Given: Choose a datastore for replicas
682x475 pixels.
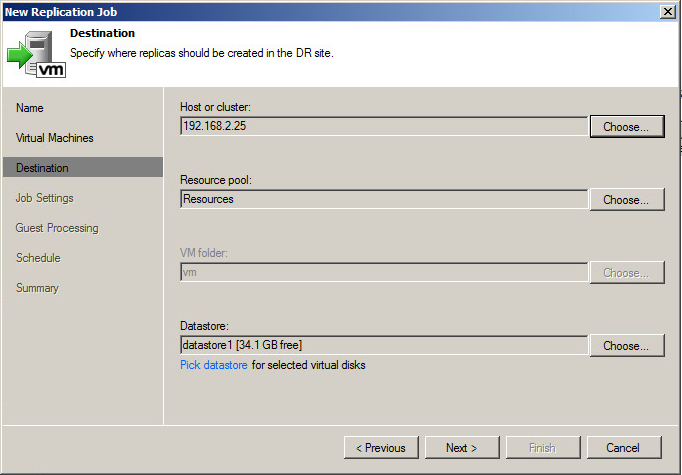Looking at the screenshot, I should pos(627,346).
